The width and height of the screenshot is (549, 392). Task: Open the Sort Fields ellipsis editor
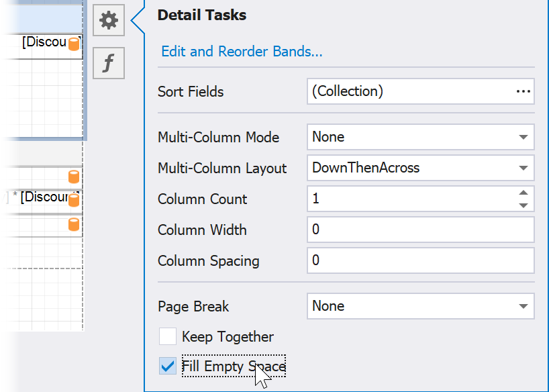(x=523, y=91)
